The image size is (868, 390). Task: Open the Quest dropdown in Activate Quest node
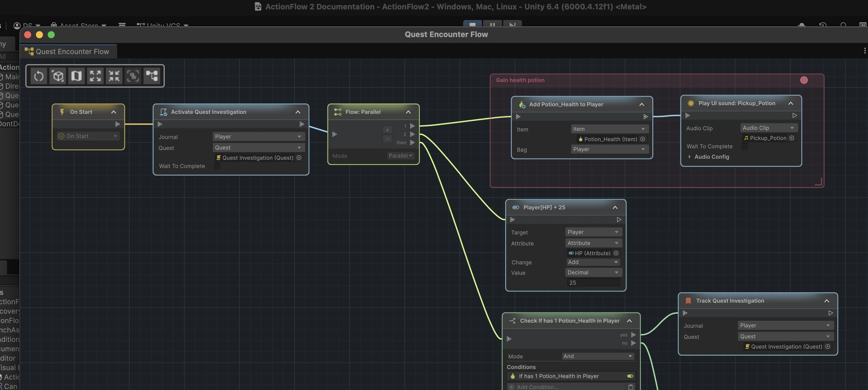259,148
